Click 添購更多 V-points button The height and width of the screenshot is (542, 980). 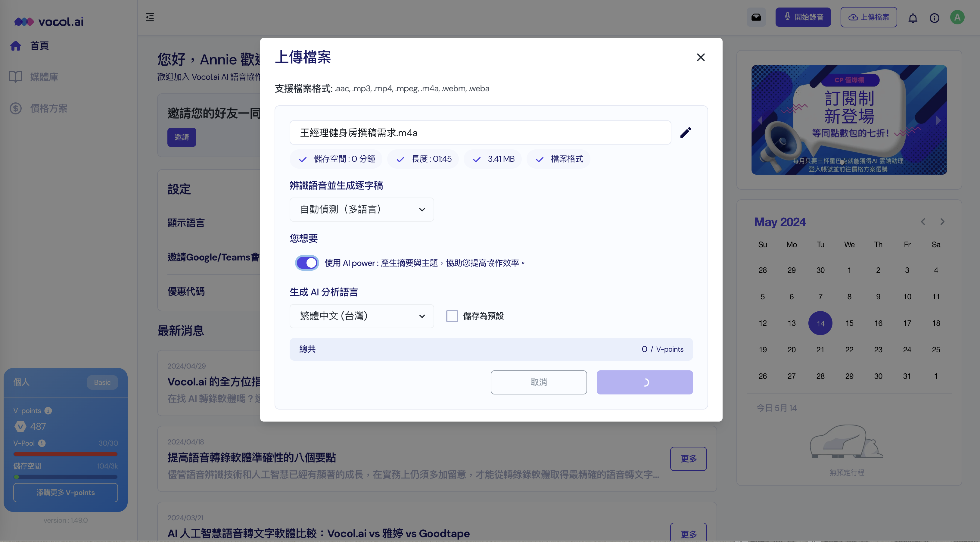click(65, 493)
